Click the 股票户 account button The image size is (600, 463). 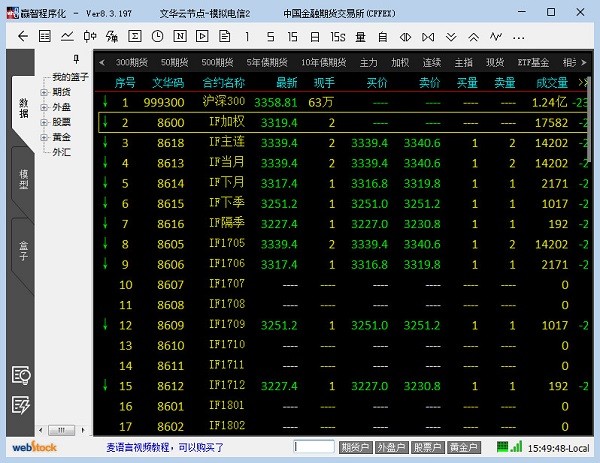pos(427,447)
